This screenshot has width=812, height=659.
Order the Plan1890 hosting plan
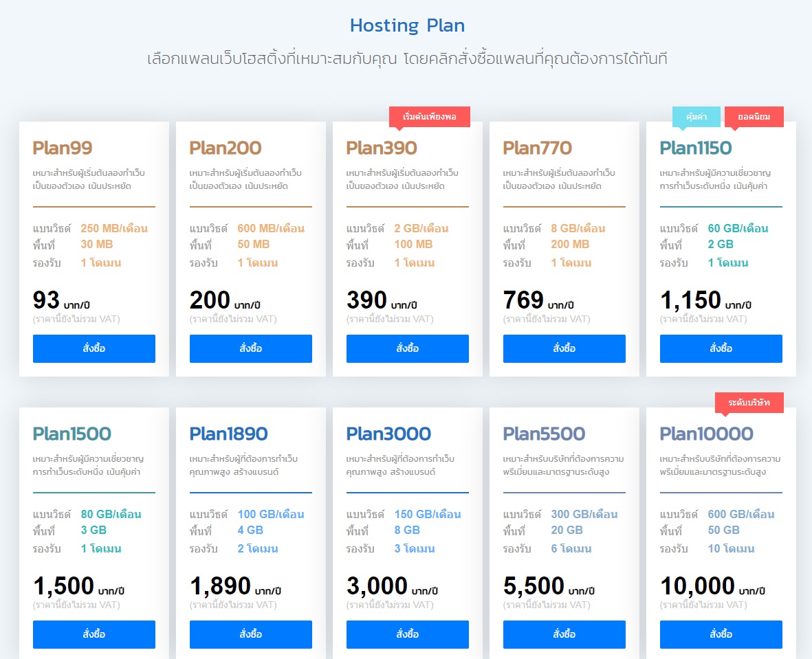[x=250, y=634]
